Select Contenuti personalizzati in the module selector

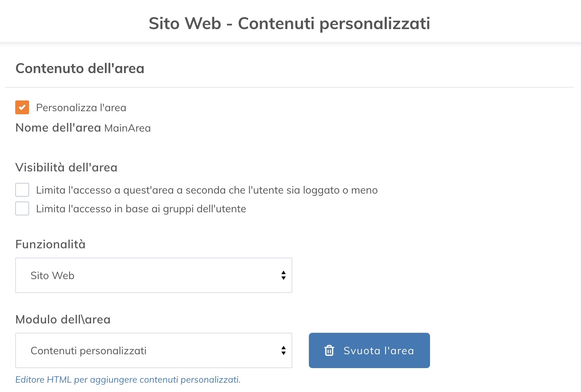tap(153, 350)
